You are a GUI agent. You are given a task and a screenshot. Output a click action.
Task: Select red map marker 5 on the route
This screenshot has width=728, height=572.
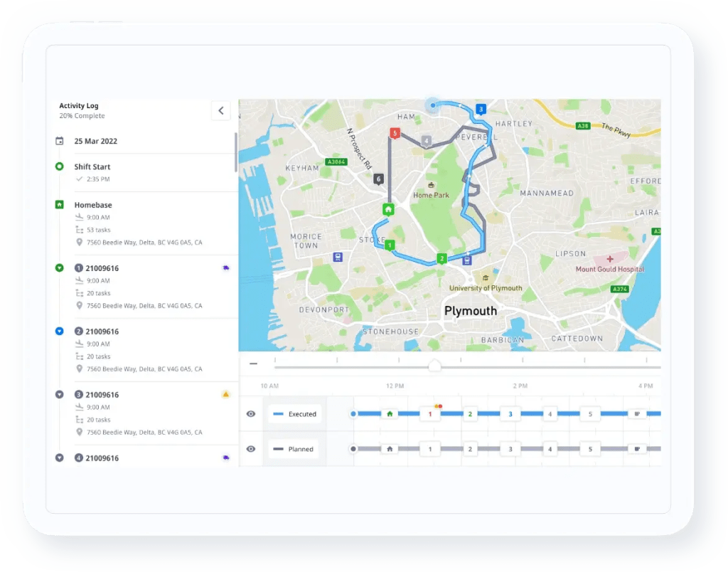click(395, 132)
